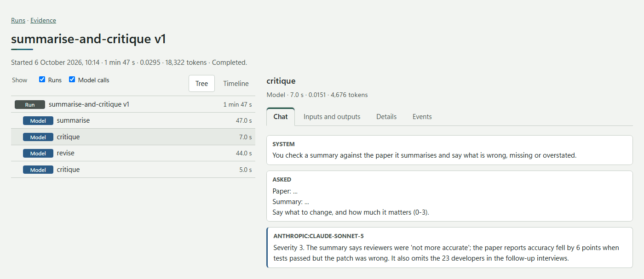Uncheck the Runs checkbox
Screen dimensions: 644x279
pyautogui.click(x=42, y=80)
